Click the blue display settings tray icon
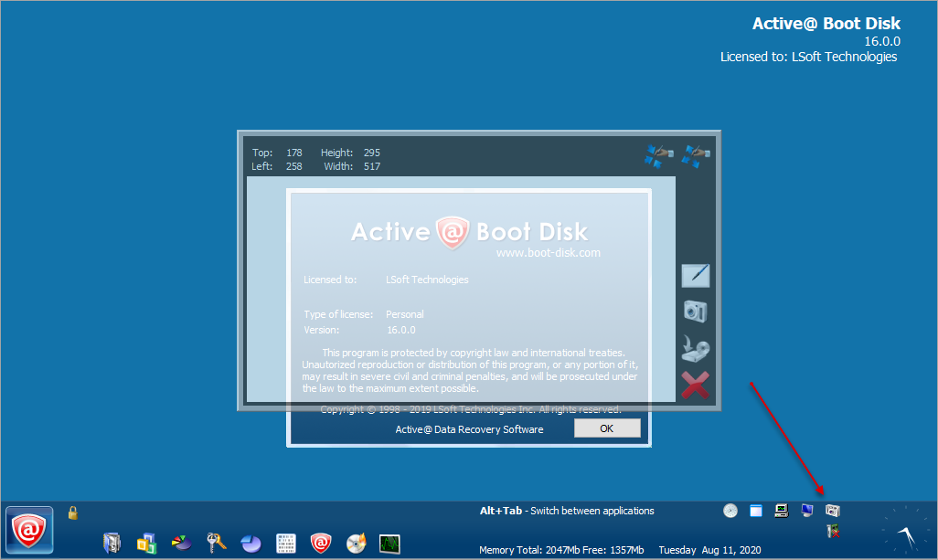 point(807,511)
